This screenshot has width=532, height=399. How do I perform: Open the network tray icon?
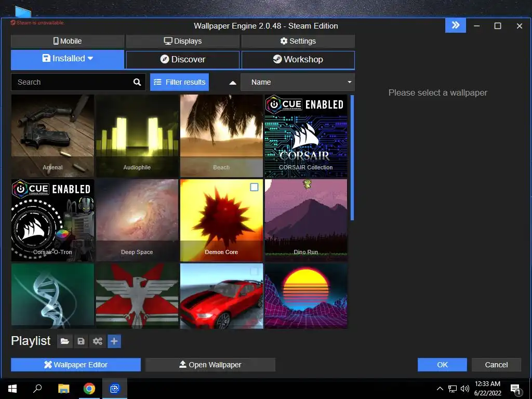pyautogui.click(x=453, y=389)
